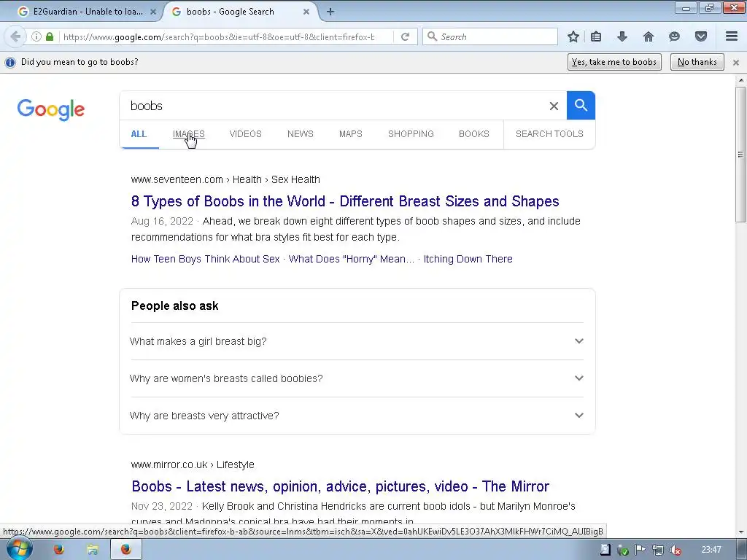Open SEARCH TOOLS options
The height and width of the screenshot is (560, 747).
(549, 134)
